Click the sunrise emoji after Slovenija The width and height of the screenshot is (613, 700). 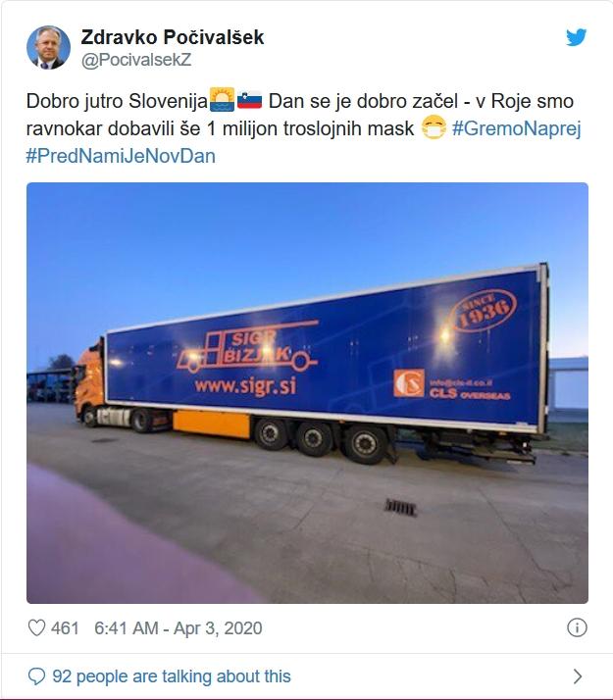point(222,101)
